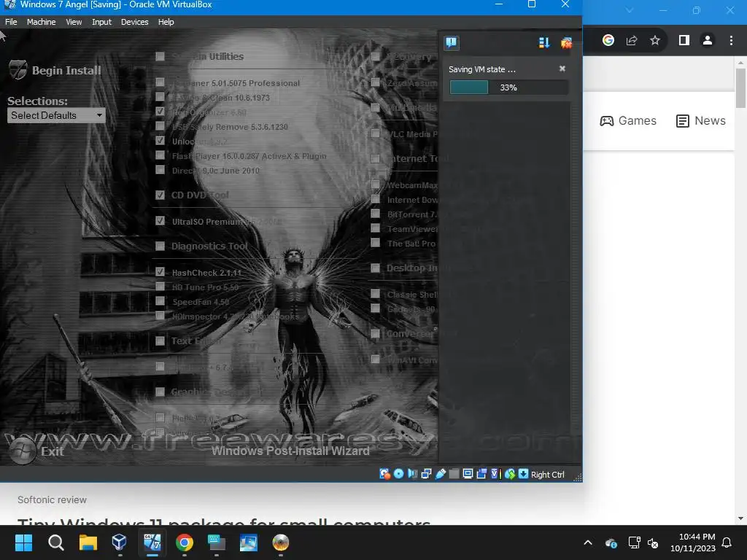Check the Classic Shell checkbox

click(376, 295)
